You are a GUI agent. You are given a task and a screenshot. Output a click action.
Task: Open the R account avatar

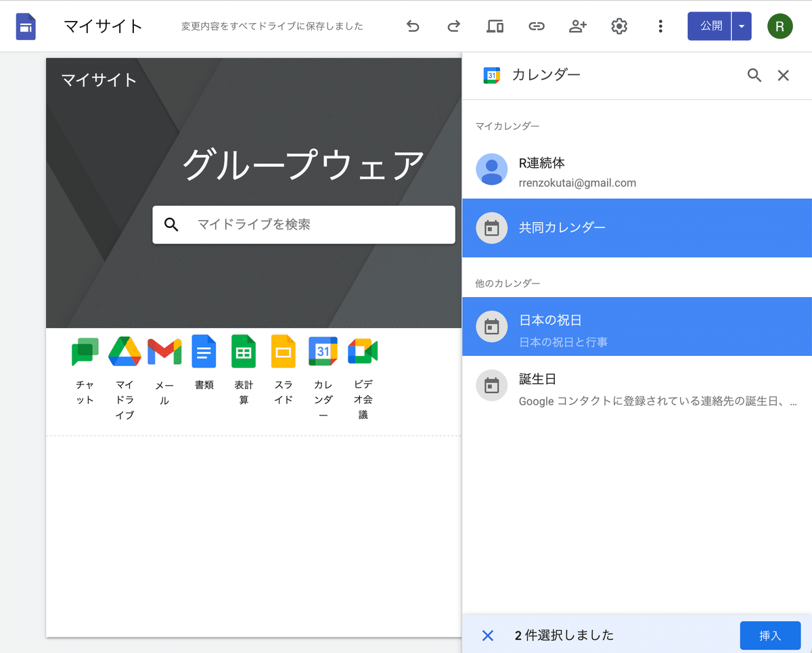(780, 26)
